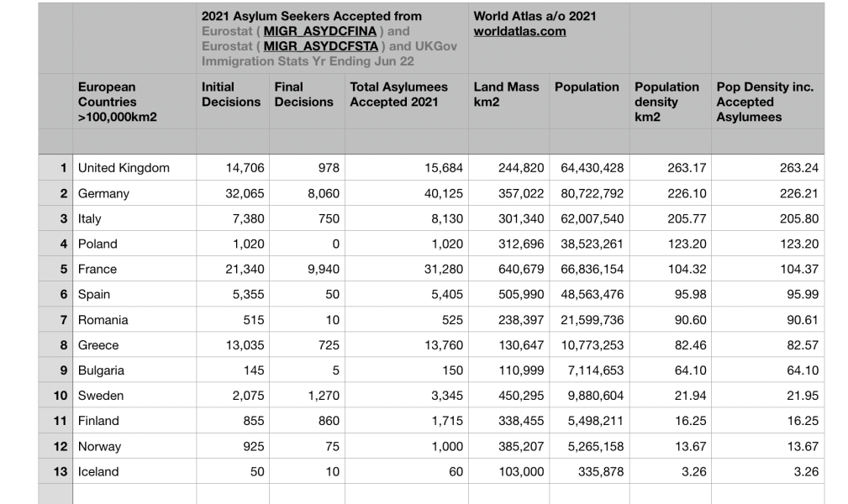Select Norway land mass value 385,207
The height and width of the screenshot is (504, 848).
pyautogui.click(x=509, y=446)
